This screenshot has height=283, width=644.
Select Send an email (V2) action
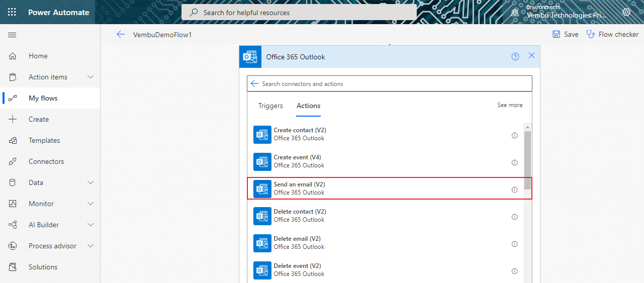coord(390,188)
